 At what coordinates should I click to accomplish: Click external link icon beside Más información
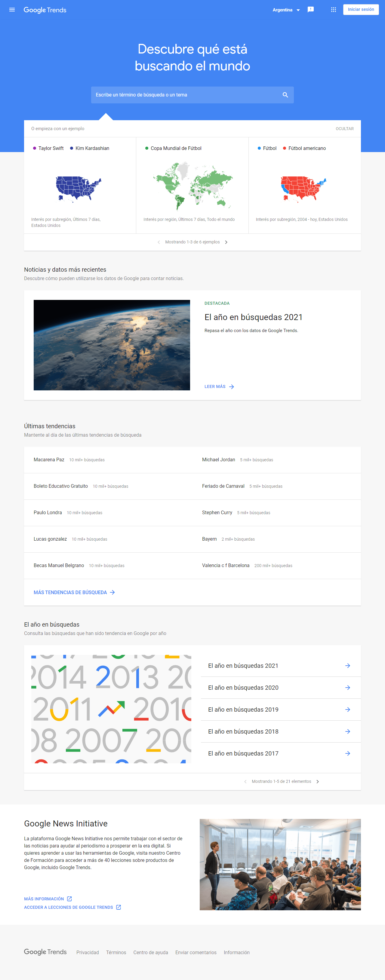coord(69,899)
